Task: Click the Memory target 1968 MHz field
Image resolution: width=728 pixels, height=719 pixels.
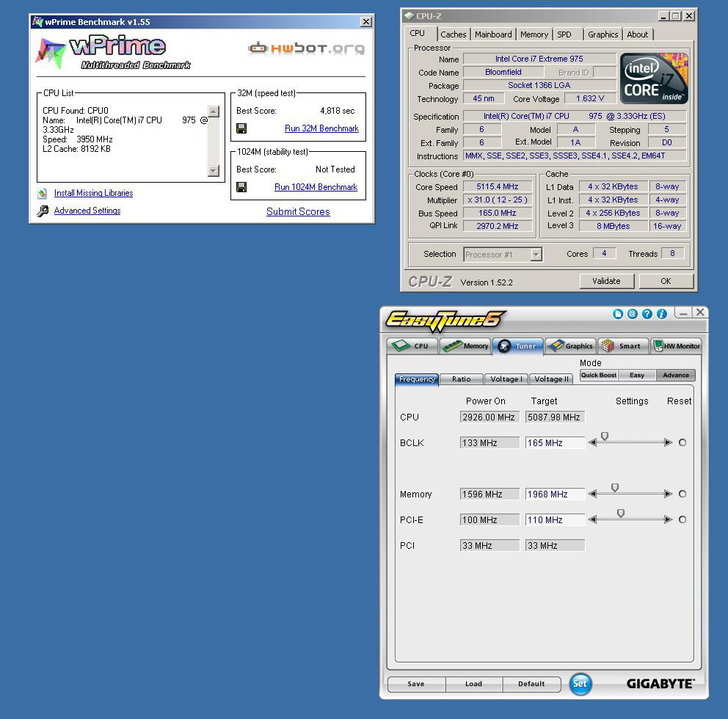Action: point(555,494)
